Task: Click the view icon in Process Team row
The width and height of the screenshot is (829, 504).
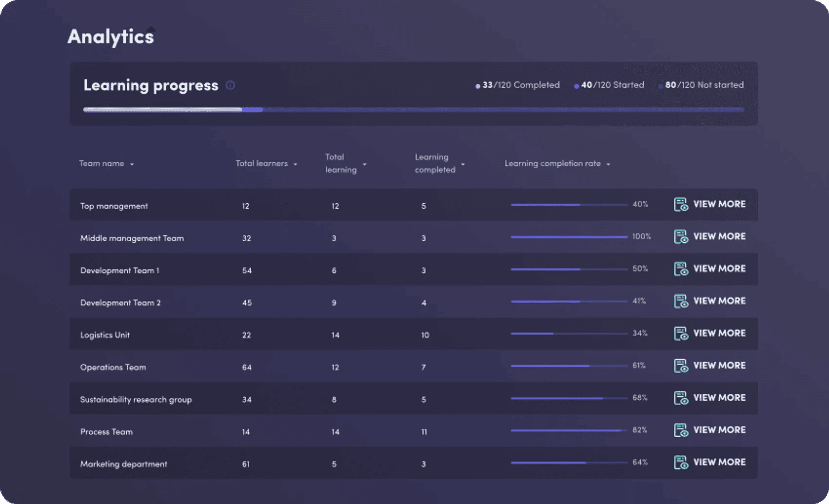Action: point(681,430)
